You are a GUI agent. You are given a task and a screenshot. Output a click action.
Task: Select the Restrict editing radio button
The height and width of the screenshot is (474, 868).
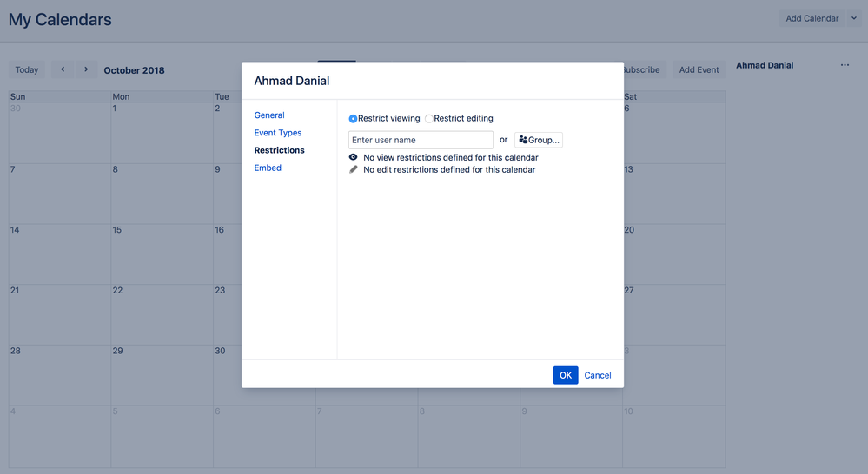pyautogui.click(x=428, y=118)
